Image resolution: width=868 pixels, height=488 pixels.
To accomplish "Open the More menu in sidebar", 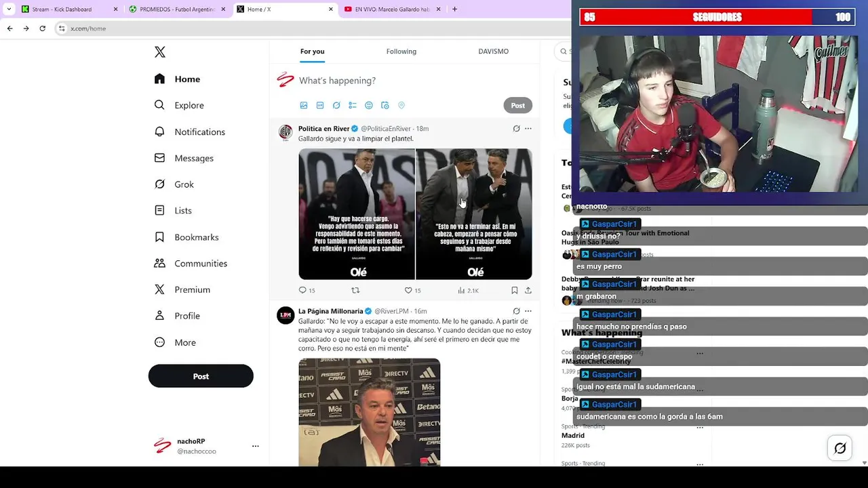I will click(x=175, y=342).
